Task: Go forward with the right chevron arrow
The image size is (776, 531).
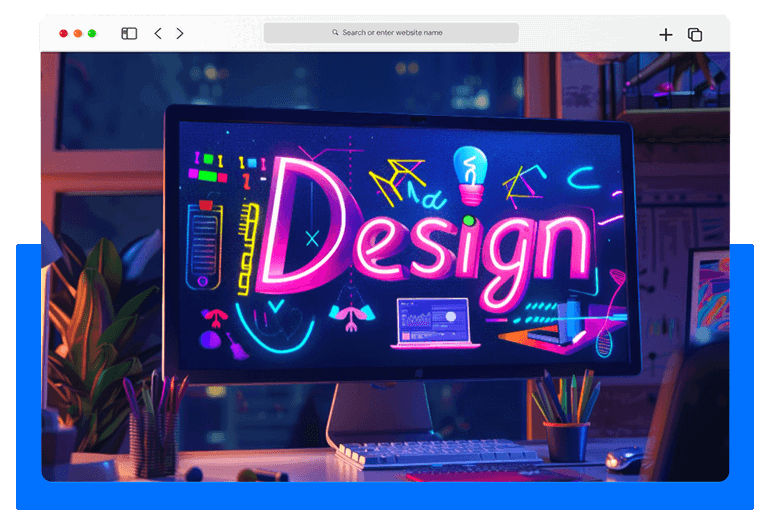Action: click(180, 33)
